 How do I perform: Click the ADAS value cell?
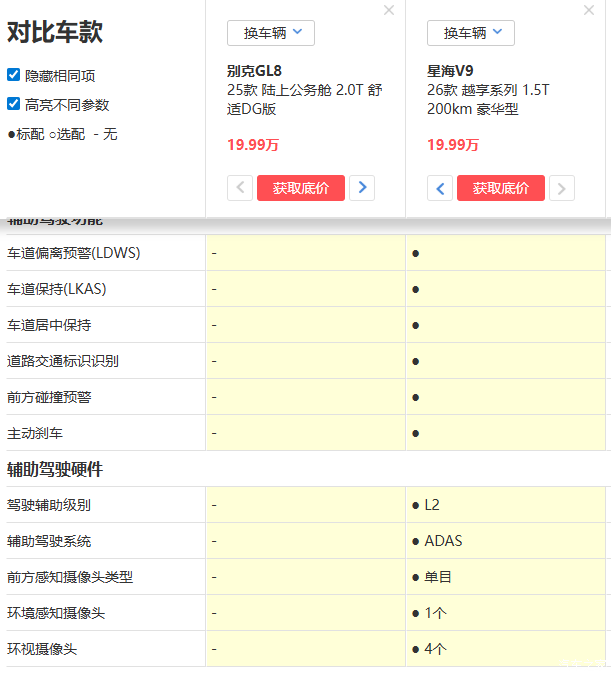pyautogui.click(x=505, y=541)
